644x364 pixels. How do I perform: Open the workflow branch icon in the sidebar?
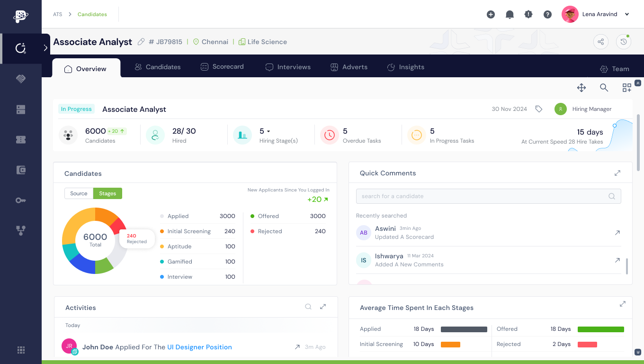pyautogui.click(x=21, y=230)
